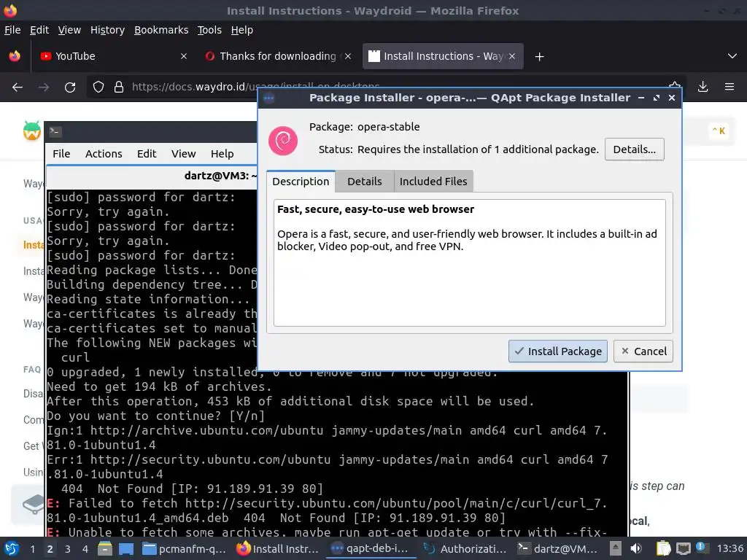Switch to pcmanfm-qt taskbar window

pyautogui.click(x=185, y=549)
